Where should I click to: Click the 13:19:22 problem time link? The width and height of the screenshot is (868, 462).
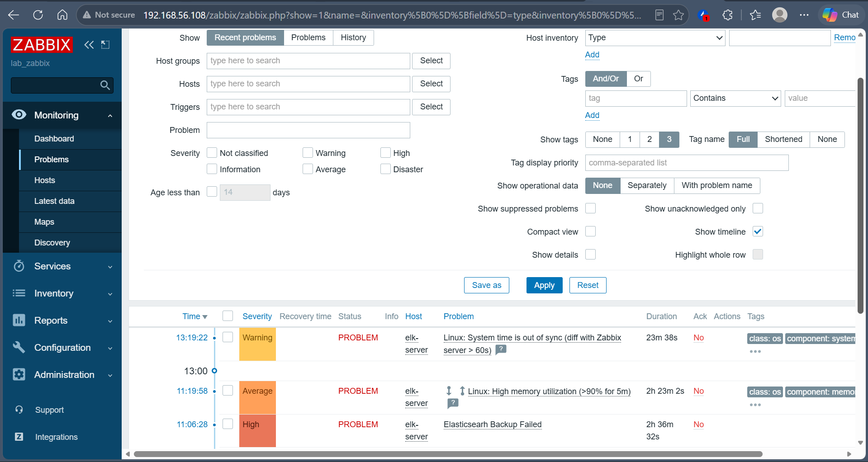(x=192, y=338)
